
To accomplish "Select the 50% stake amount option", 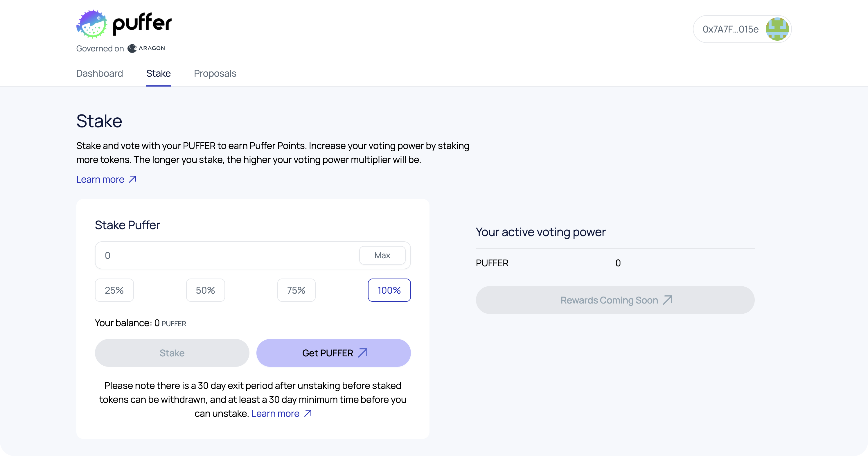I will (x=205, y=290).
